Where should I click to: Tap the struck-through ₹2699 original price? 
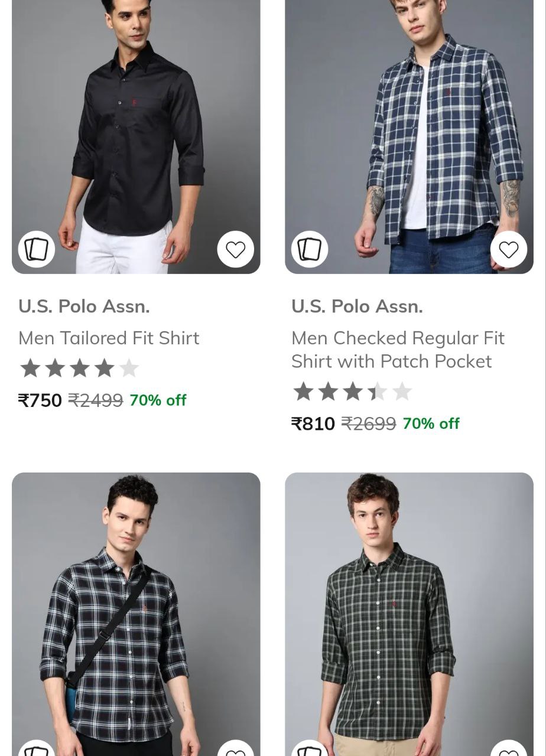[368, 423]
